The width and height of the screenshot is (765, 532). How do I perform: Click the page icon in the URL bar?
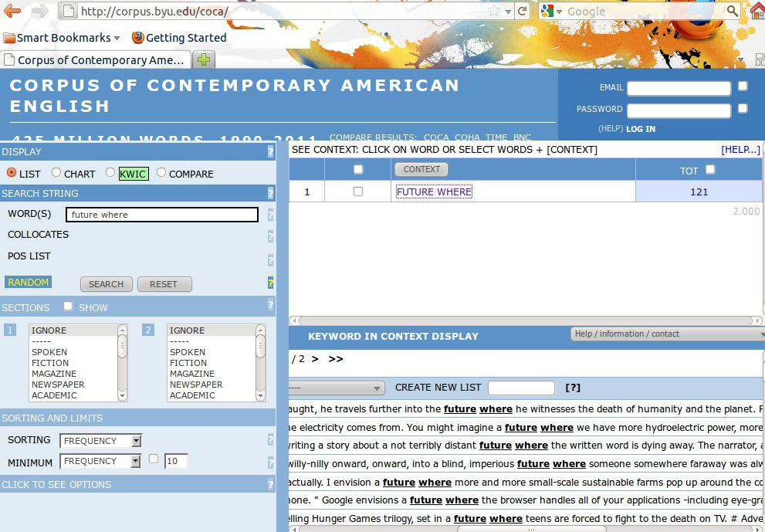(x=69, y=11)
